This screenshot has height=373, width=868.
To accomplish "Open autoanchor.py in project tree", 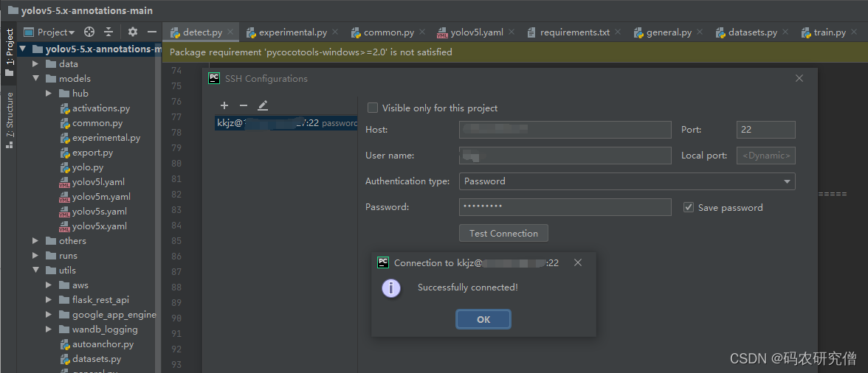I will click(97, 344).
